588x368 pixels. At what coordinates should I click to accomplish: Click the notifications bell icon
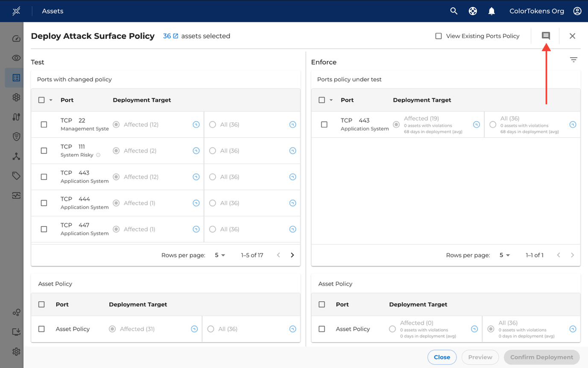coord(491,11)
